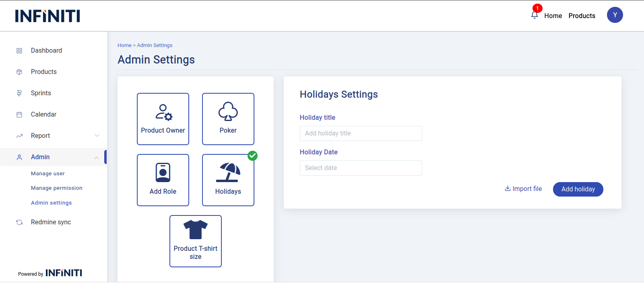Focus the Add holiday title field
644x283 pixels.
[x=361, y=133]
